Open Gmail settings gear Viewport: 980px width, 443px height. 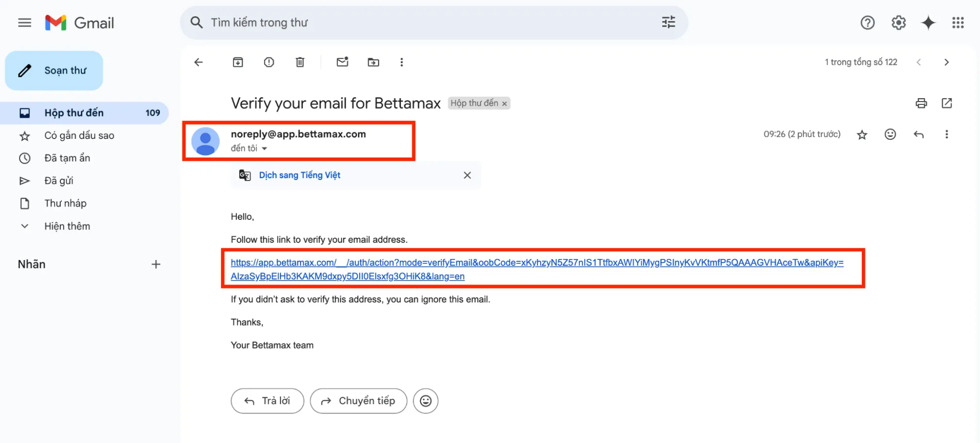pos(898,23)
